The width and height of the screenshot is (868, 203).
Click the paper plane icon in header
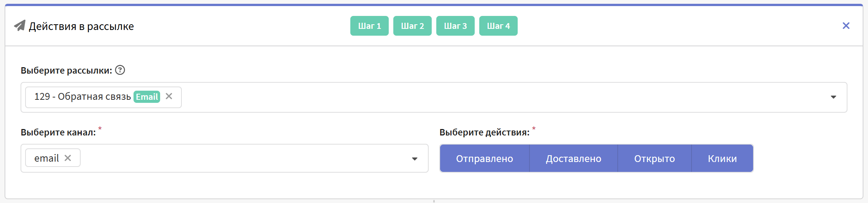click(x=20, y=26)
